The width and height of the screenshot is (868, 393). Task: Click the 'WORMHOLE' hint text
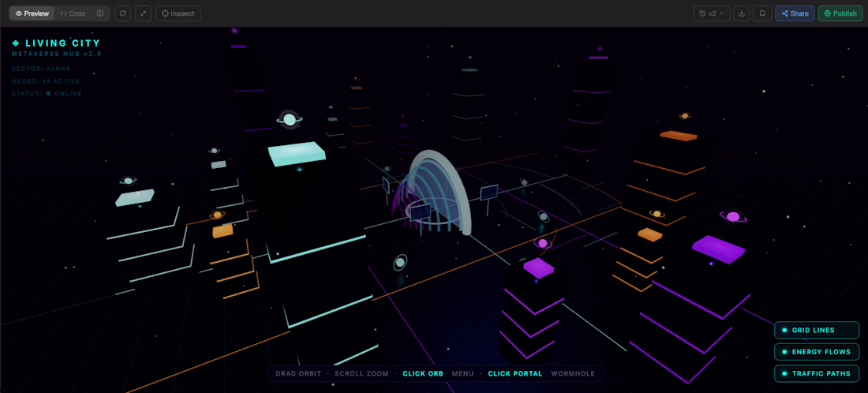tap(573, 373)
